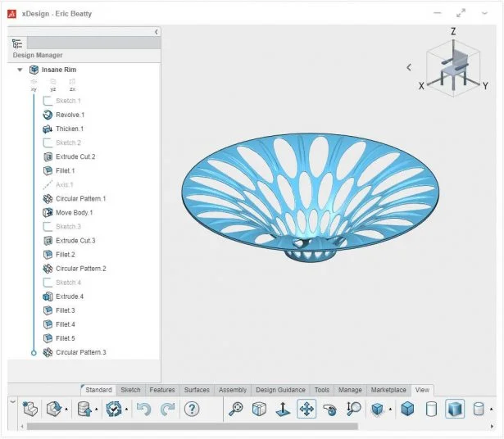
Task: Click the Zoom to fit magnifier icon
Action: click(x=235, y=409)
